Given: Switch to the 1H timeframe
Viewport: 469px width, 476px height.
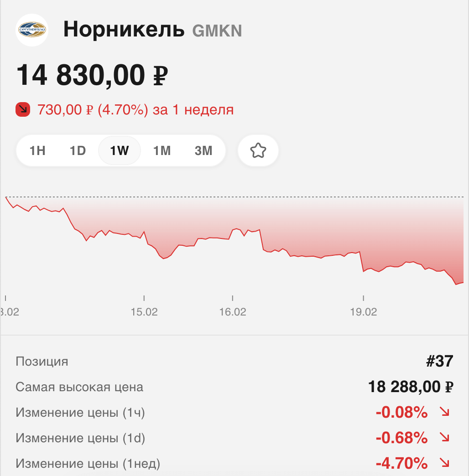Looking at the screenshot, I should tap(38, 150).
